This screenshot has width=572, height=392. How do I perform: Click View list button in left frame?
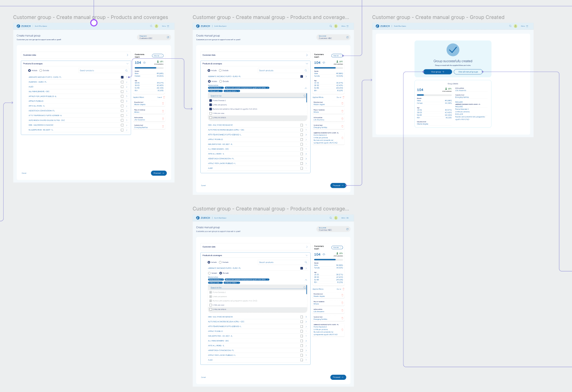point(157,56)
